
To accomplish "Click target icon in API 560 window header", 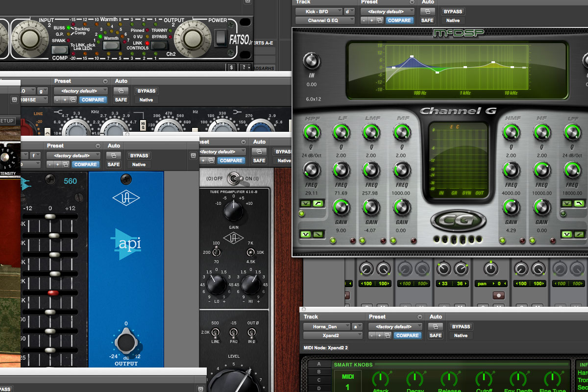I will click(193, 155).
